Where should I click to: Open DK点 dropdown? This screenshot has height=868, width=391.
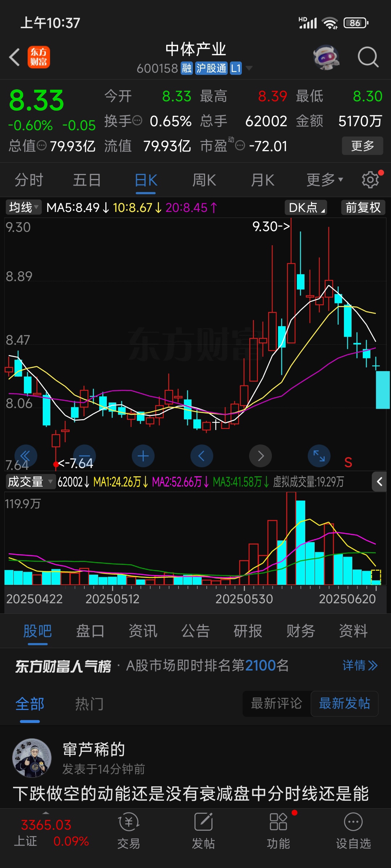pyautogui.click(x=306, y=207)
